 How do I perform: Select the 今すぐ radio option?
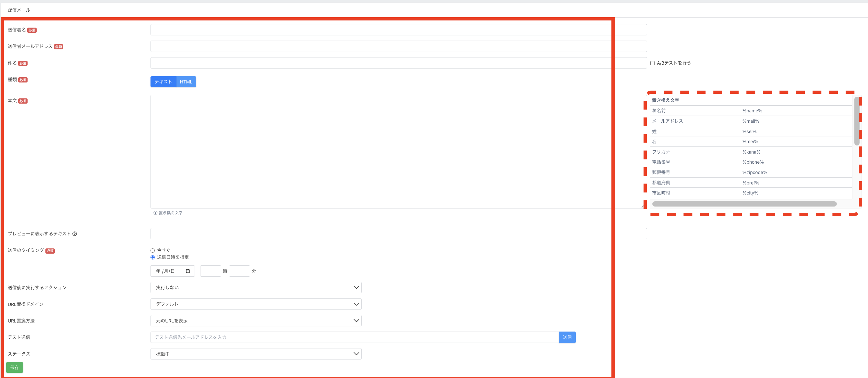153,251
